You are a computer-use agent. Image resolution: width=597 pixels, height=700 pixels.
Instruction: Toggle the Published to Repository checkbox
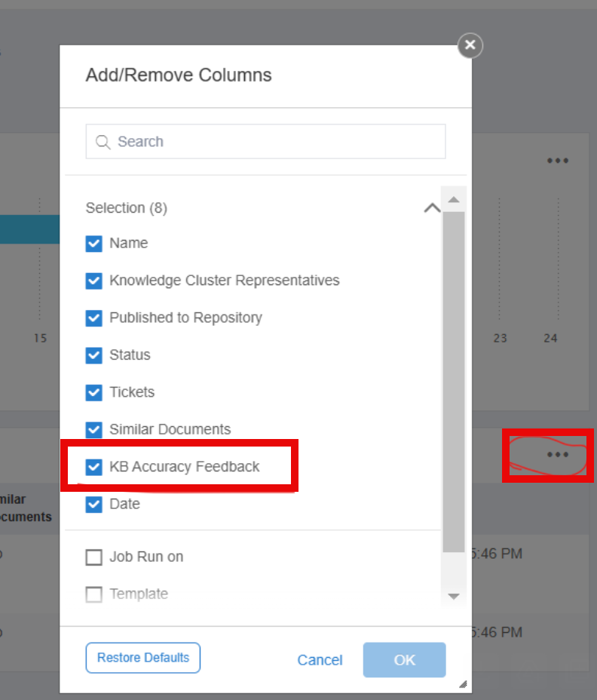[93, 318]
